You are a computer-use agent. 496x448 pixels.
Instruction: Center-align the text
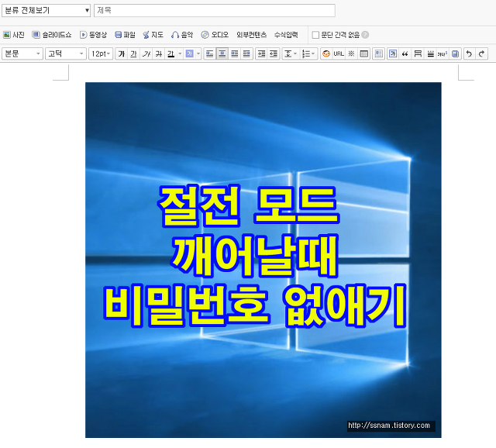[x=222, y=53]
